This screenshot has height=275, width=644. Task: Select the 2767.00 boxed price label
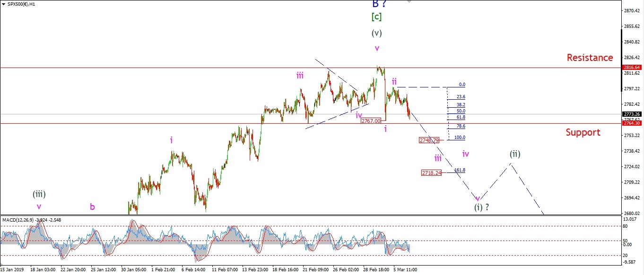(371, 121)
